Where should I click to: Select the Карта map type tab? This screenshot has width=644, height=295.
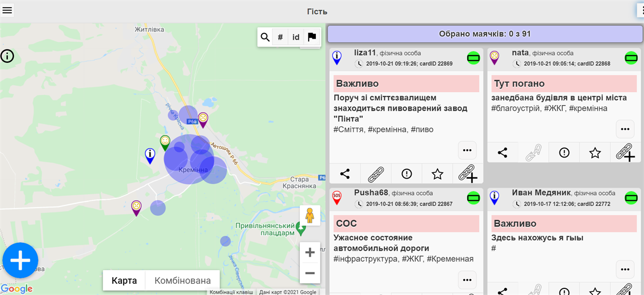point(124,281)
